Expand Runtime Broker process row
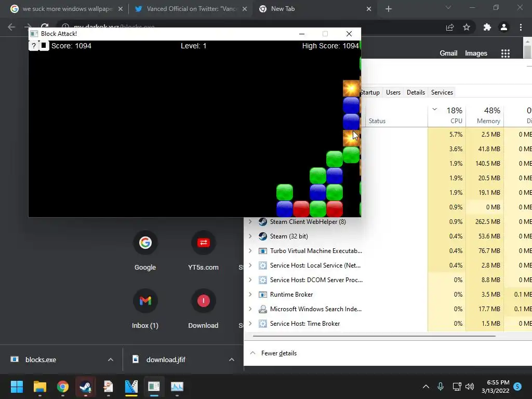The height and width of the screenshot is (399, 532). pos(250,295)
